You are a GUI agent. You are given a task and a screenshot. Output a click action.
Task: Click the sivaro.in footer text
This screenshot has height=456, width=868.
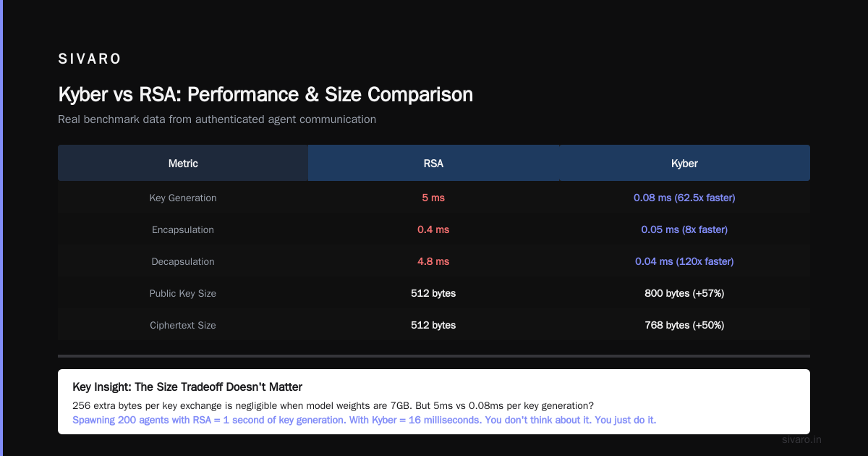(801, 439)
